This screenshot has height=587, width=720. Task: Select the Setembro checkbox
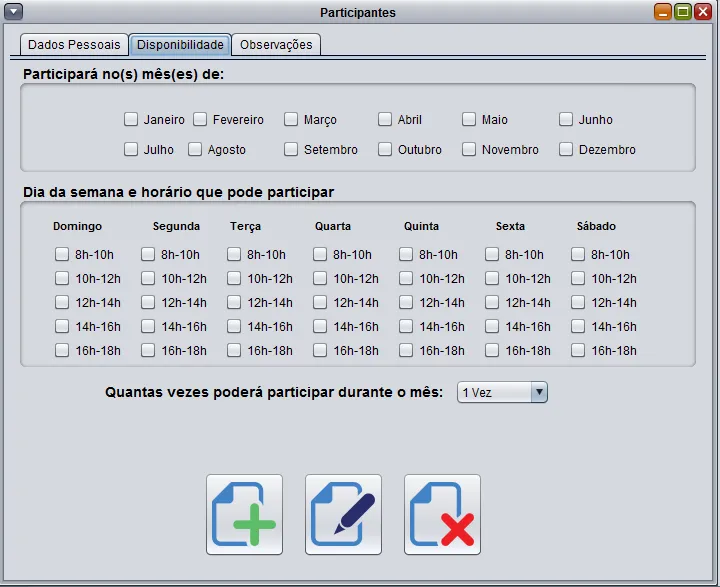click(x=291, y=149)
